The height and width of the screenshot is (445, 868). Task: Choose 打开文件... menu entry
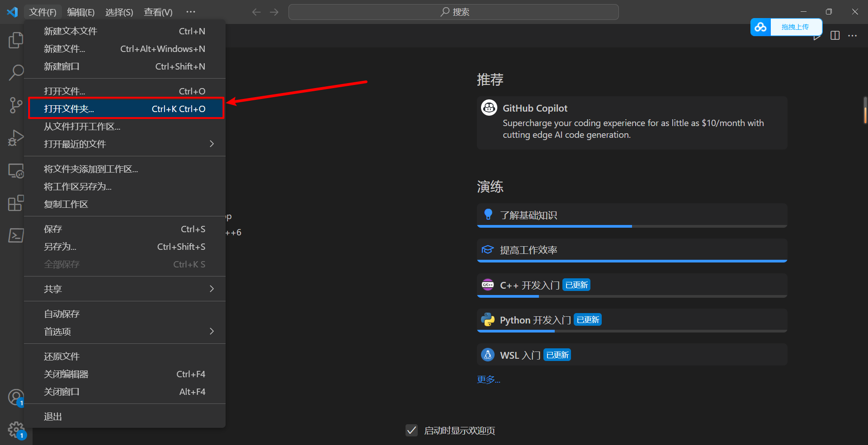pyautogui.click(x=125, y=91)
